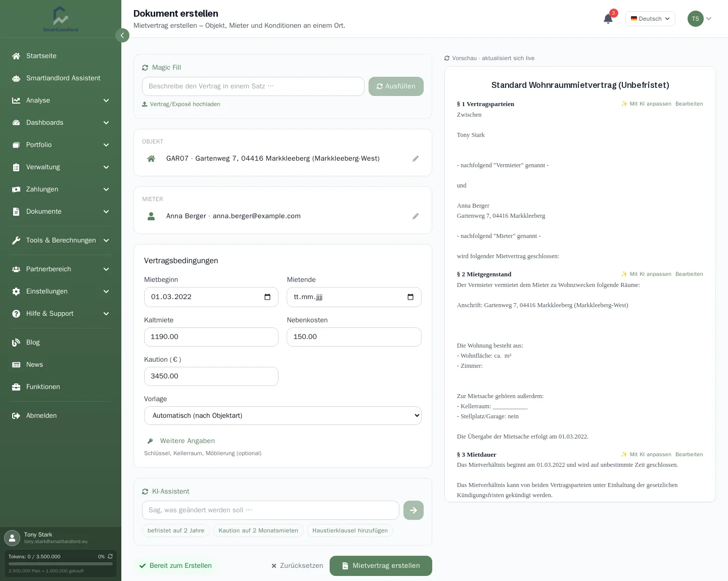This screenshot has height=581, width=728.
Task: Open Blog menu item
Action: 61,343
